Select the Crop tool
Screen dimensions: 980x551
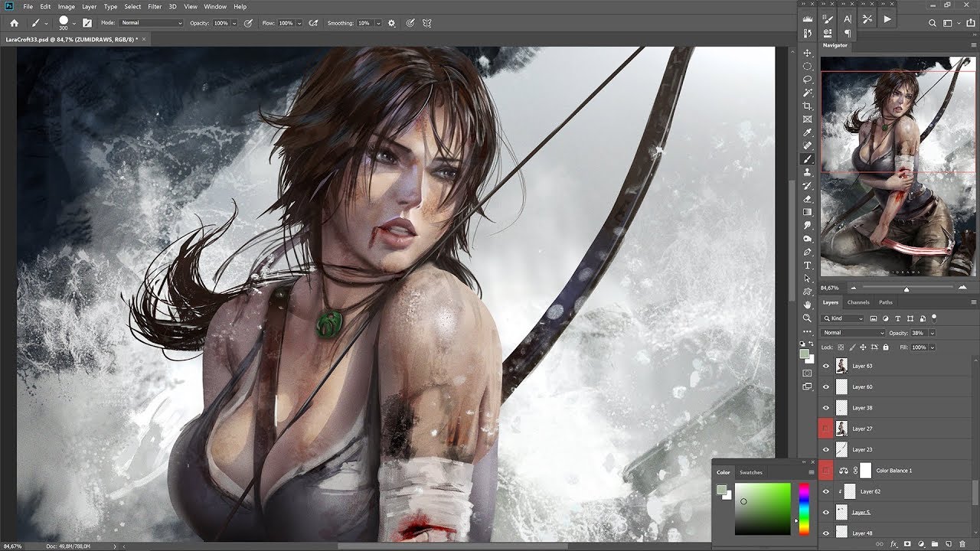[x=807, y=106]
